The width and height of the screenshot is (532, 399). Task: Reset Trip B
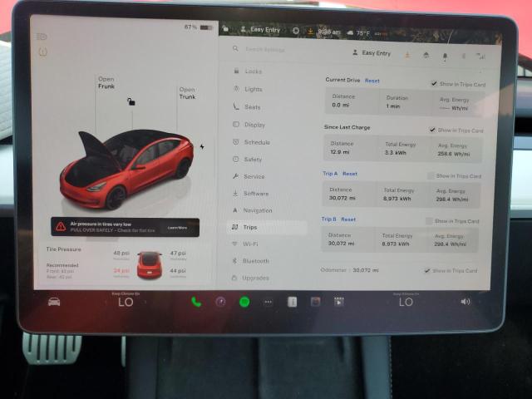pyautogui.click(x=348, y=219)
